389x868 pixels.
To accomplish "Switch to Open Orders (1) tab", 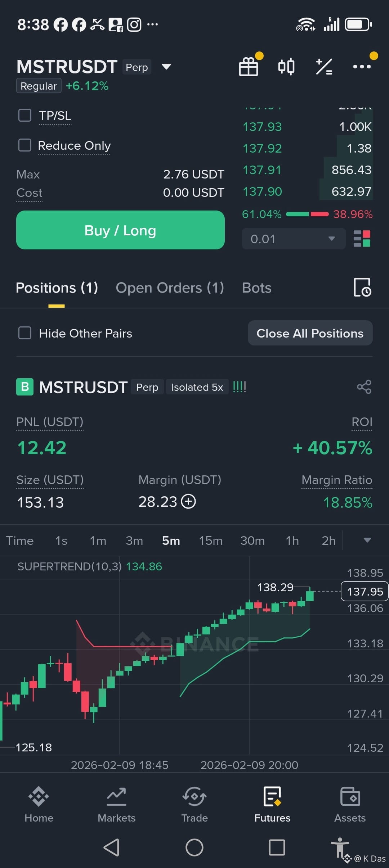I will pyautogui.click(x=170, y=288).
